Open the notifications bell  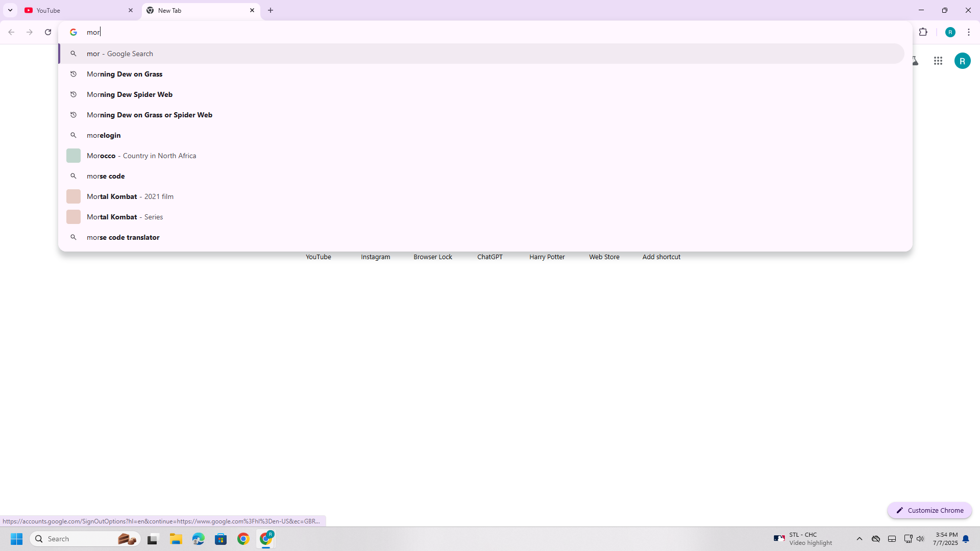966,539
